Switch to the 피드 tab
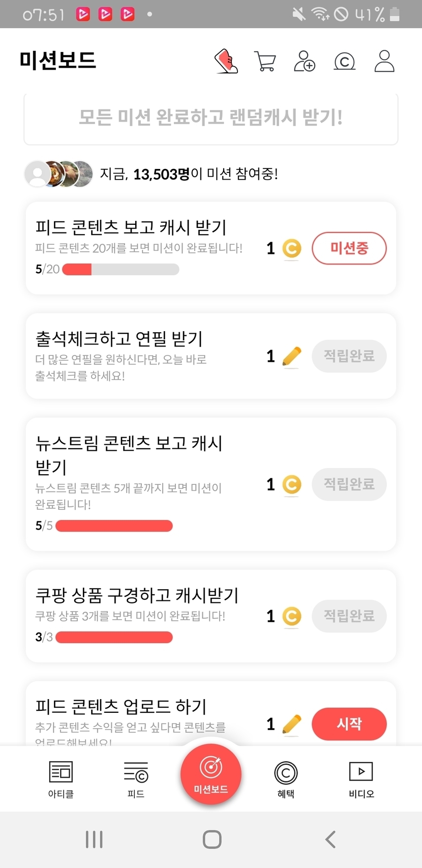 136,779
